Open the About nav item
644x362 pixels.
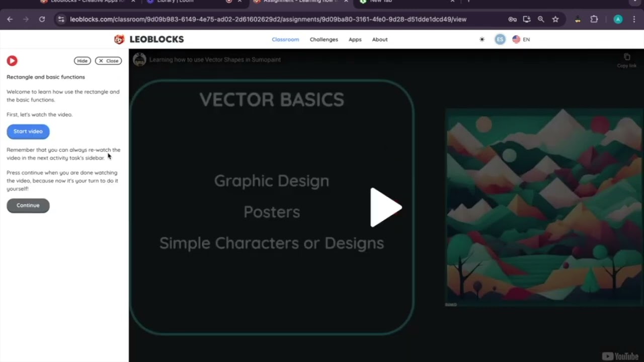(x=380, y=39)
